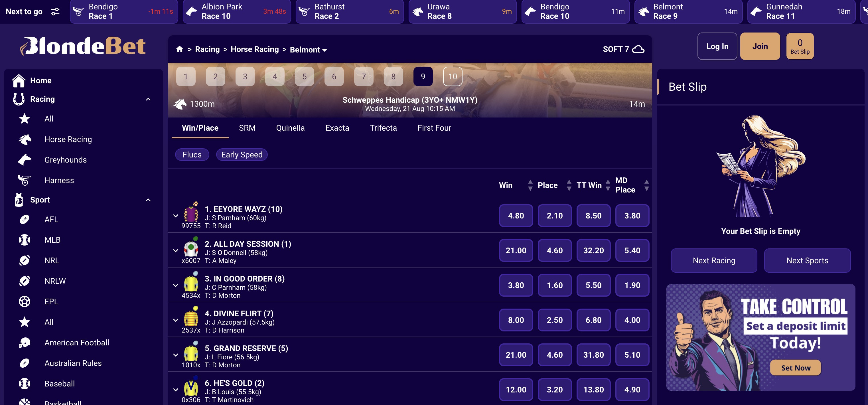Bet 1.60 Place on IN GOOD ORDER
Image resolution: width=868 pixels, height=405 pixels.
coord(554,285)
